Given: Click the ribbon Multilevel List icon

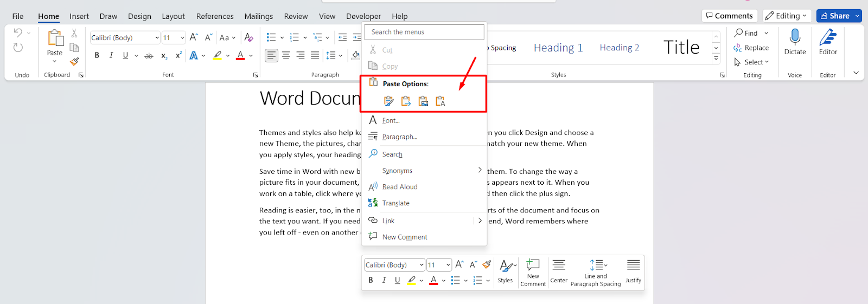Looking at the screenshot, I should (318, 37).
